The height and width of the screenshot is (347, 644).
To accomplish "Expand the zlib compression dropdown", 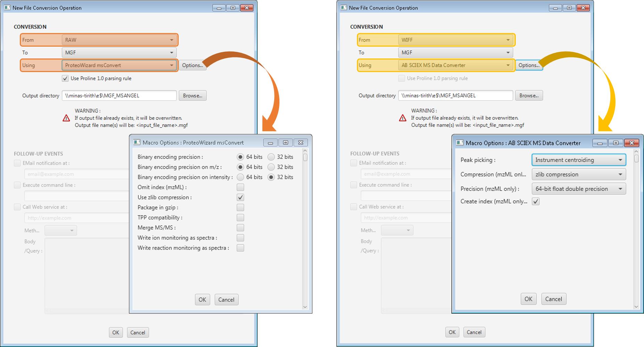I will (x=578, y=174).
